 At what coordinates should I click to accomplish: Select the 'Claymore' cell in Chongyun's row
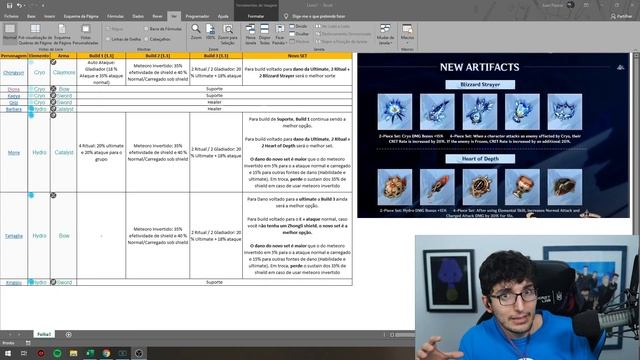coord(64,72)
